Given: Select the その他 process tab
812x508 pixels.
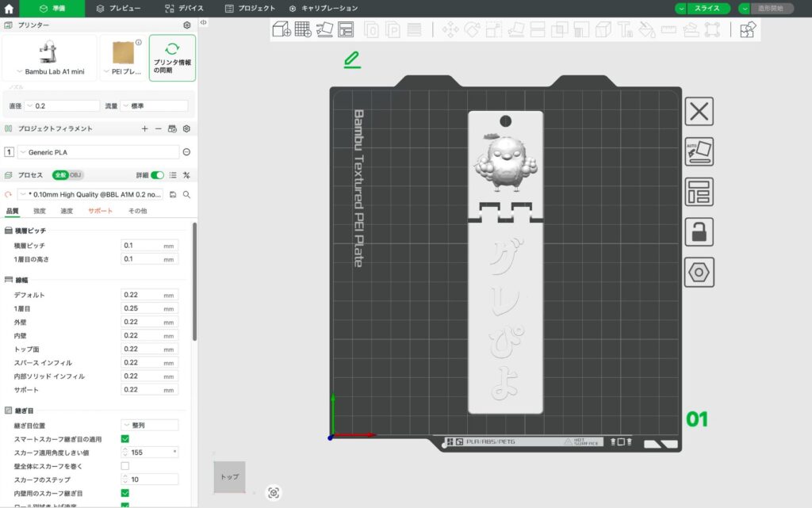Looking at the screenshot, I should click(138, 211).
